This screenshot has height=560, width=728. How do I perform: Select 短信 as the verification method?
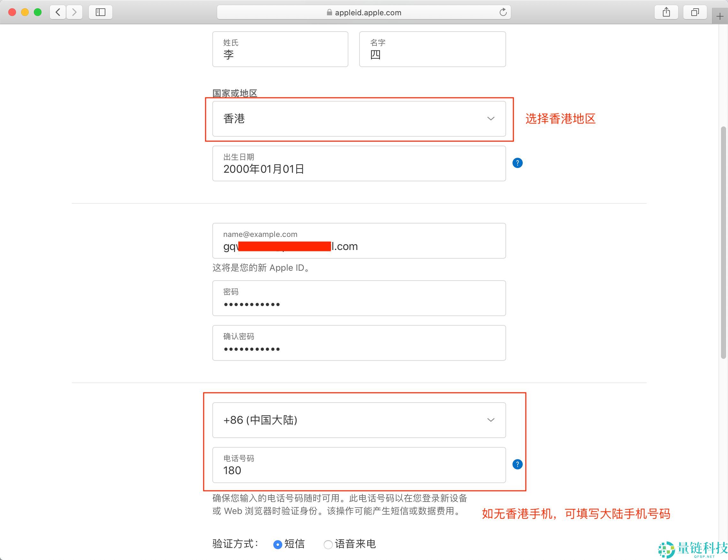point(278,544)
